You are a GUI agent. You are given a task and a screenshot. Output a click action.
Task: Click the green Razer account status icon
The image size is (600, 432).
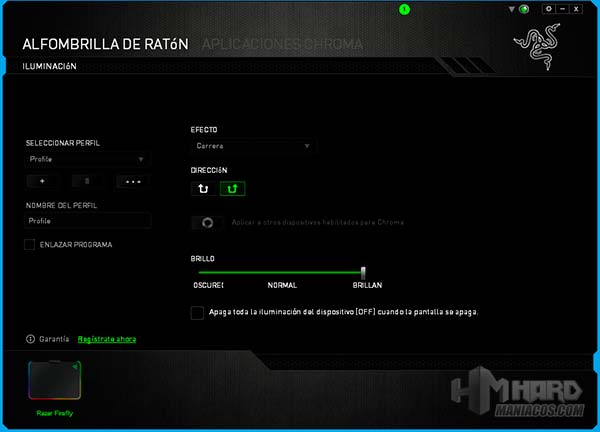pyautogui.click(x=524, y=9)
